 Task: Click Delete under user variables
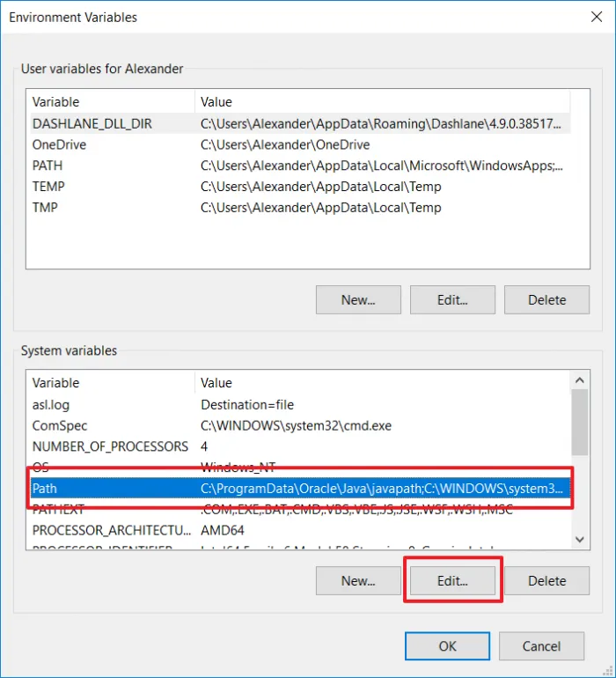(546, 299)
